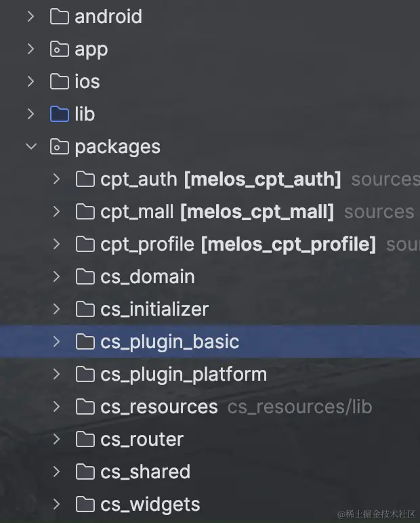Expand the lib folder

pyautogui.click(x=30, y=114)
